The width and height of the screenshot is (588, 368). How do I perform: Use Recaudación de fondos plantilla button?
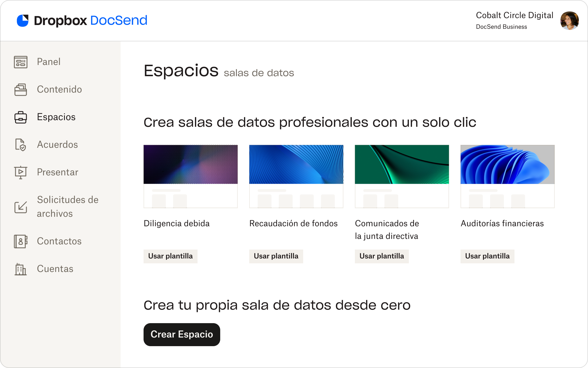(x=276, y=256)
